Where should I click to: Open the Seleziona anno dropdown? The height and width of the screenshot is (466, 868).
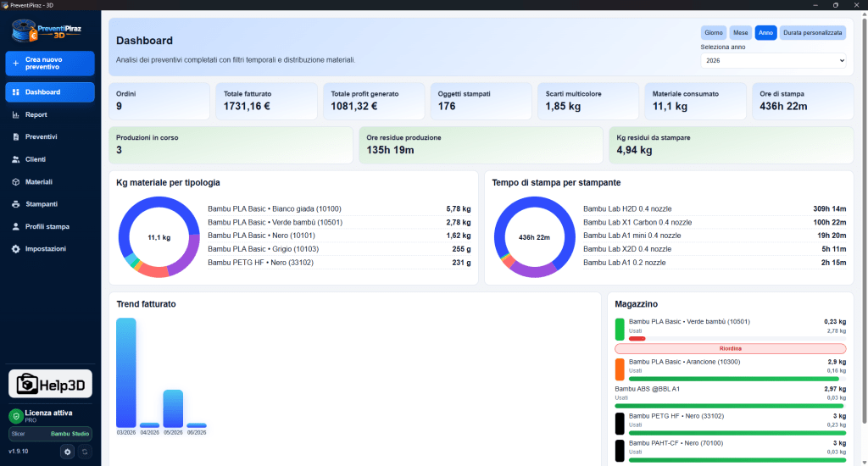tap(773, 60)
